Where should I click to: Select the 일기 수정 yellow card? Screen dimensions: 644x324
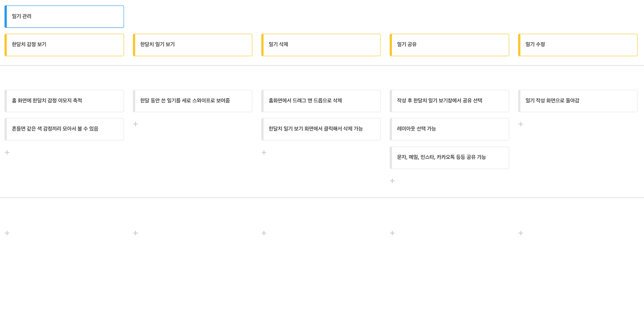(x=578, y=45)
